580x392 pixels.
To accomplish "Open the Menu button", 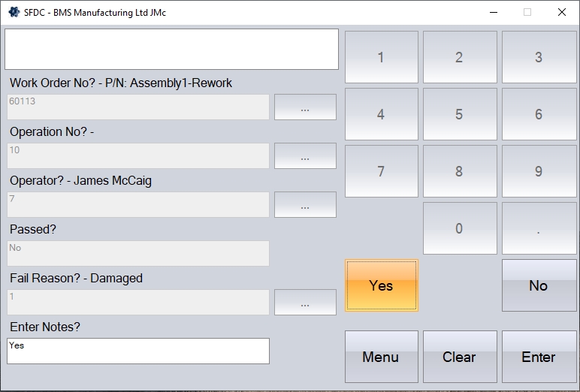I will pyautogui.click(x=381, y=357).
